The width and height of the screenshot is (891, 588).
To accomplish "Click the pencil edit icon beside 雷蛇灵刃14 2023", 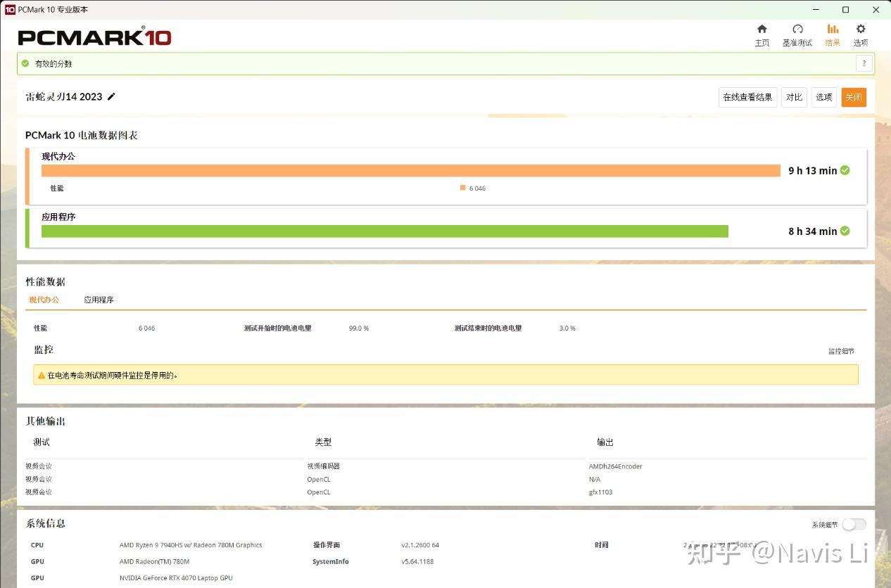I will click(x=111, y=96).
